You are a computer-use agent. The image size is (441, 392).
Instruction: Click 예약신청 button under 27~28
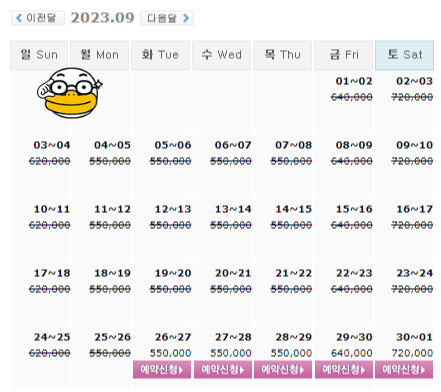223,369
